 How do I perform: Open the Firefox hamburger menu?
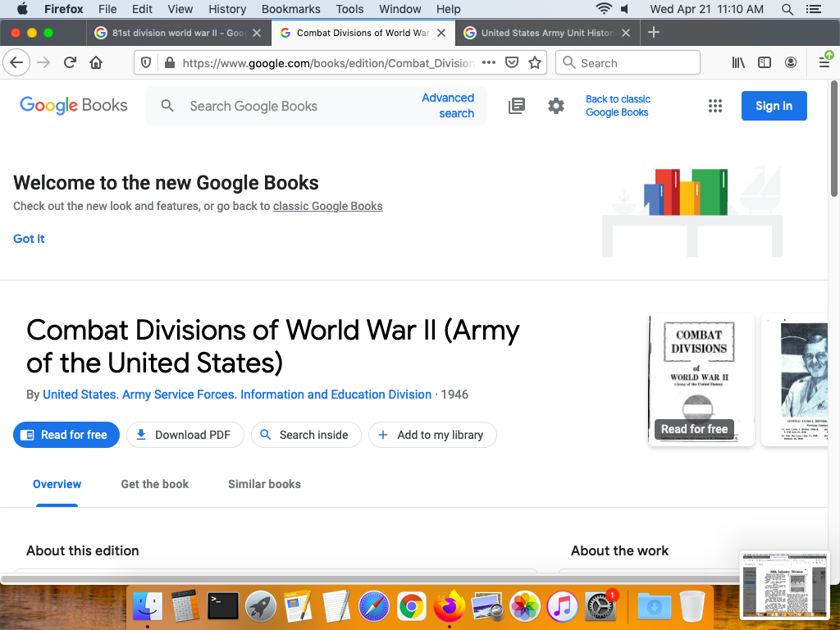(x=824, y=63)
